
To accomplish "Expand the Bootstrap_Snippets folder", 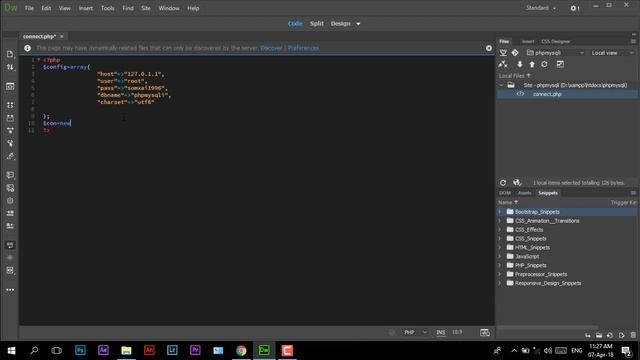I will pos(500,212).
